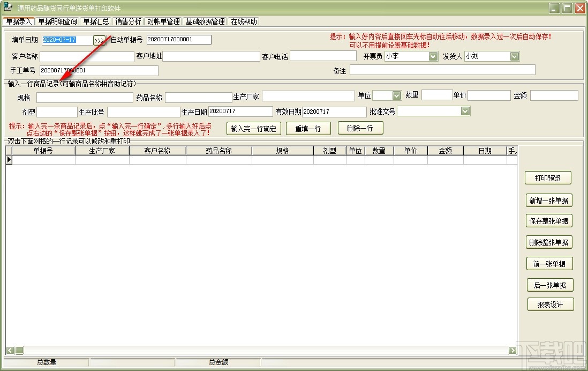
Task: Click 新增一张单据 to add new document
Action: (549, 200)
